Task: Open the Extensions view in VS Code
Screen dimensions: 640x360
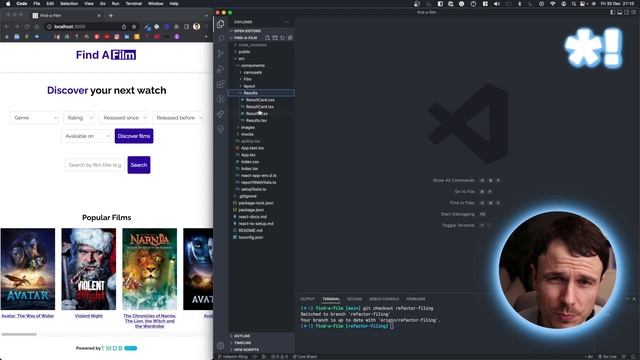Action: click(x=221, y=84)
